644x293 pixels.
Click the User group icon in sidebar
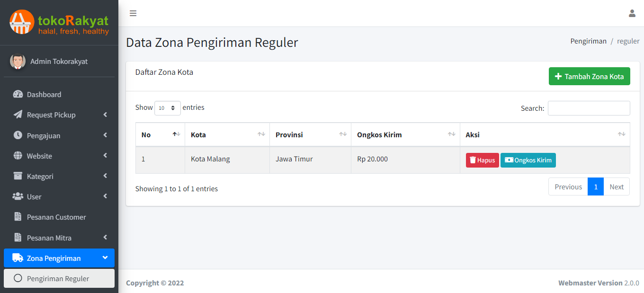(x=18, y=196)
